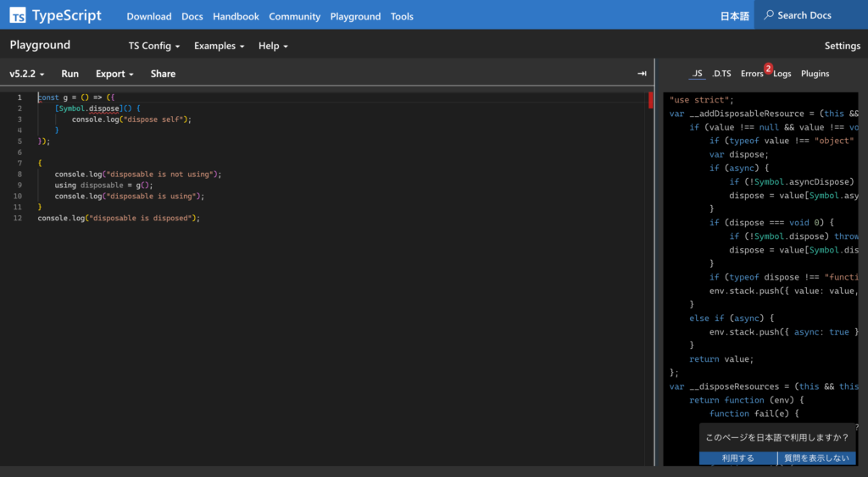The image size is (868, 477).
Task: Switch to the Plugins tab
Action: click(815, 74)
